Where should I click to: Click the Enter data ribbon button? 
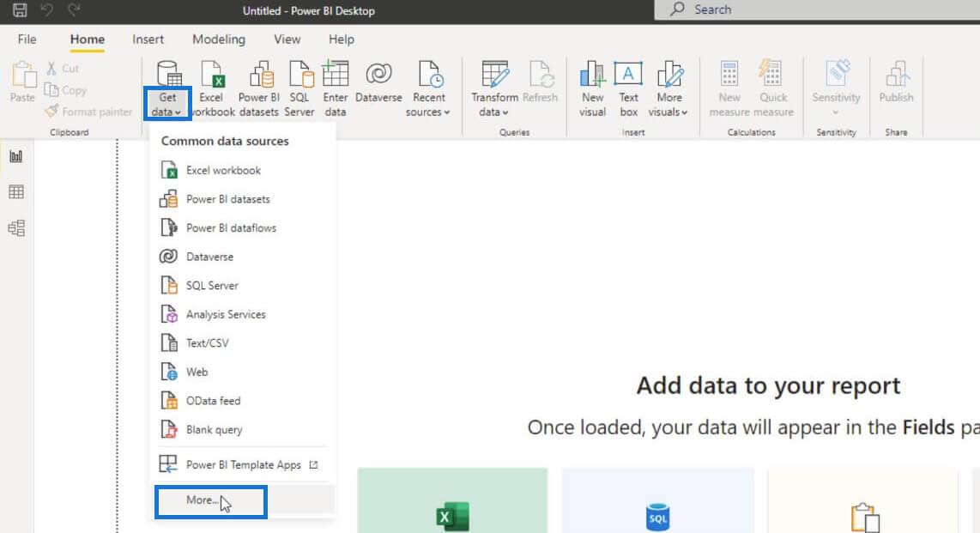point(335,89)
